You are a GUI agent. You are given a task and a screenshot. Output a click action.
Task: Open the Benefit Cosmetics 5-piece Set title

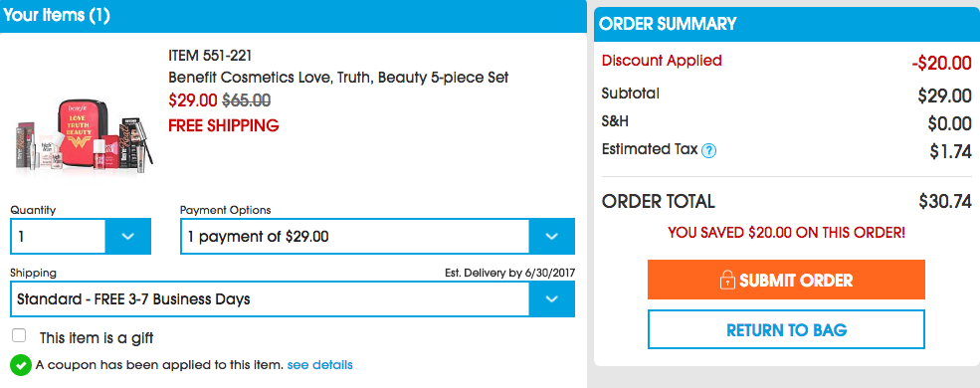pos(338,78)
